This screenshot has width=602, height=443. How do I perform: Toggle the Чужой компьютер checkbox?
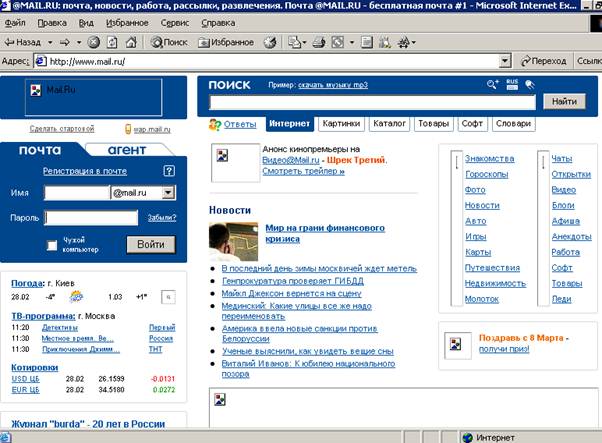52,245
